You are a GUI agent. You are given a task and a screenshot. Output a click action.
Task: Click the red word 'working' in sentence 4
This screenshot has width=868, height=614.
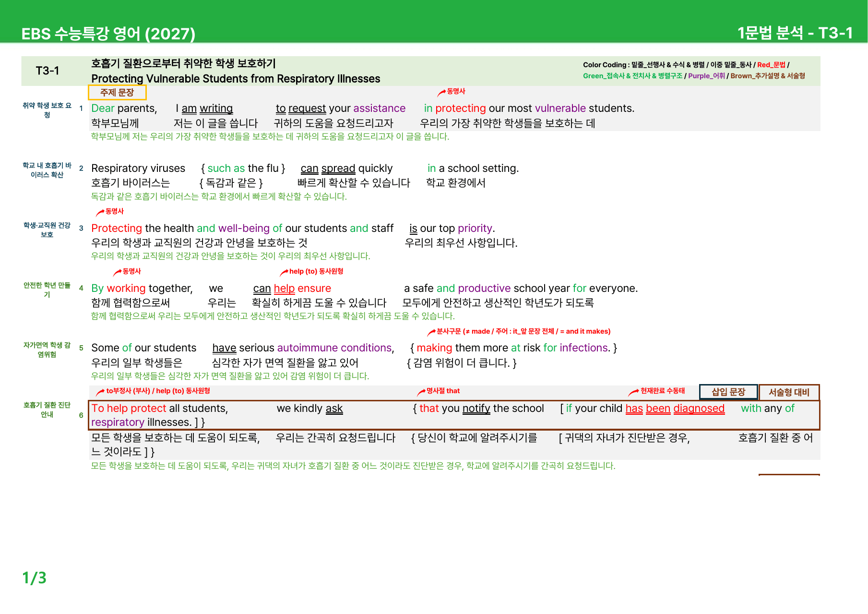click(126, 288)
